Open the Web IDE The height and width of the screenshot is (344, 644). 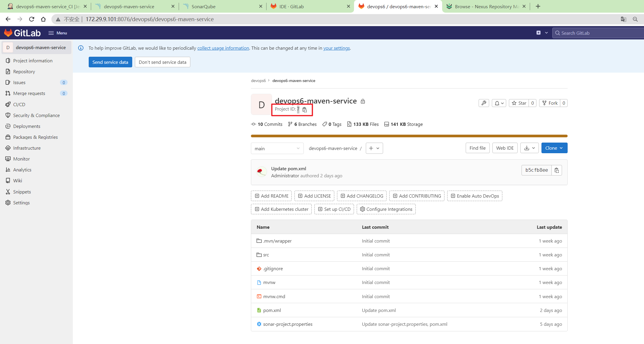pyautogui.click(x=505, y=148)
